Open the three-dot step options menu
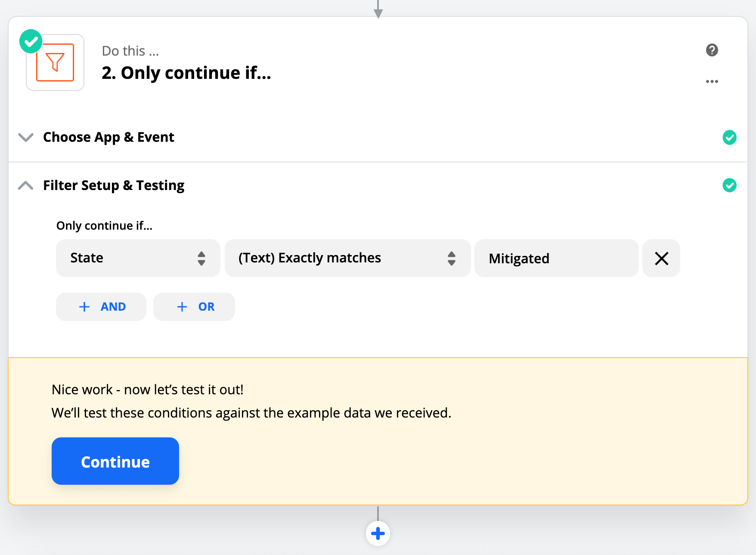The width and height of the screenshot is (756, 555). tap(712, 81)
